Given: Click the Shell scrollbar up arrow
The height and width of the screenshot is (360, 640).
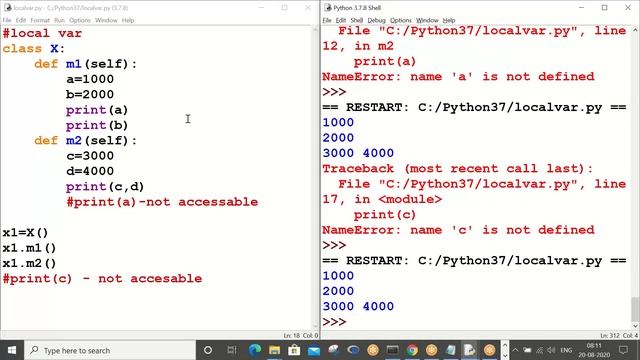Looking at the screenshot, I should (636, 30).
